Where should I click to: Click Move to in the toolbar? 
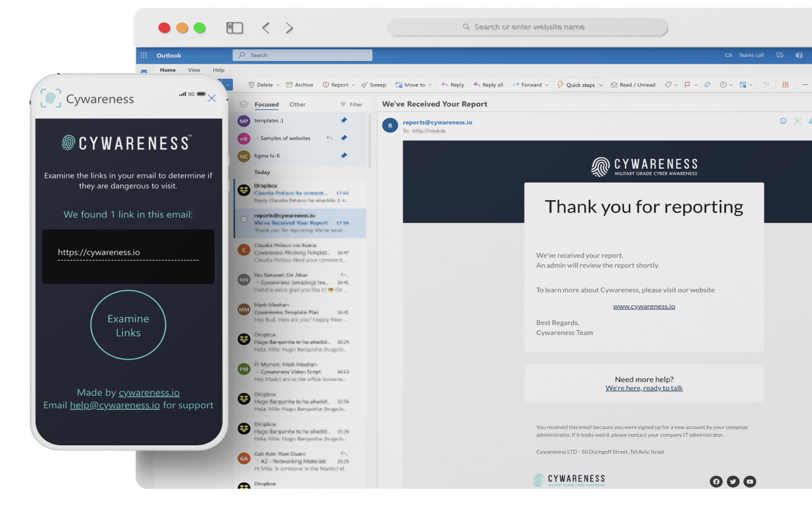(x=410, y=85)
